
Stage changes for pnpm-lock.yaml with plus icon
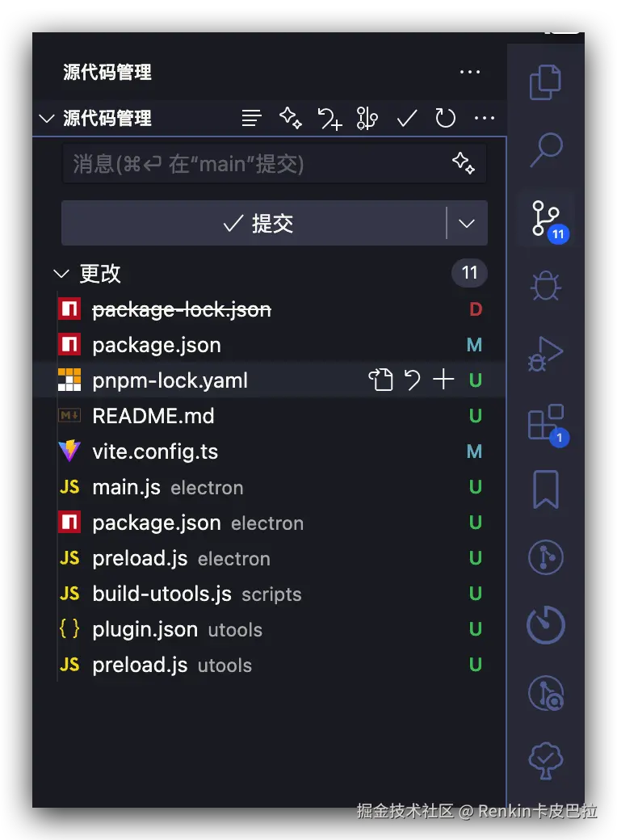[x=443, y=380]
